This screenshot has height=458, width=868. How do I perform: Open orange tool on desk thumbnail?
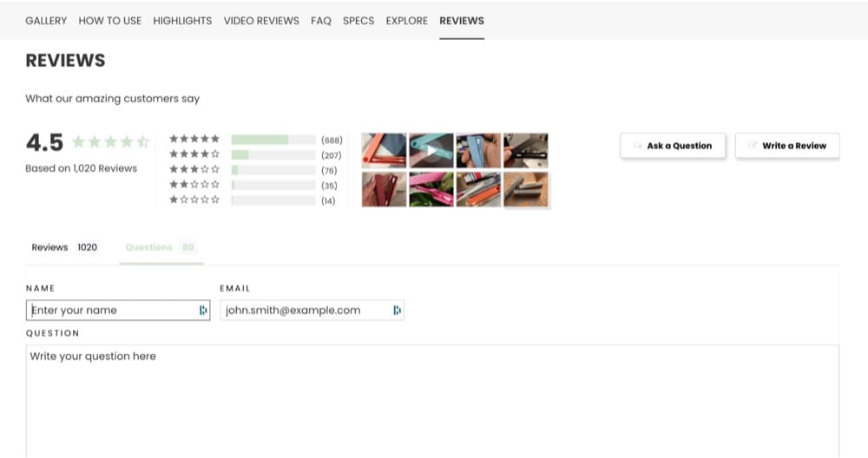click(x=478, y=189)
